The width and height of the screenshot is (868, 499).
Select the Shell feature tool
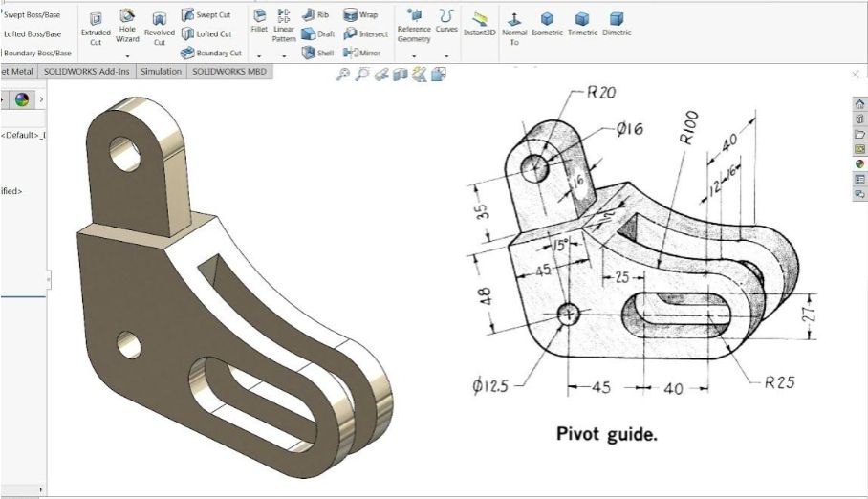click(318, 53)
